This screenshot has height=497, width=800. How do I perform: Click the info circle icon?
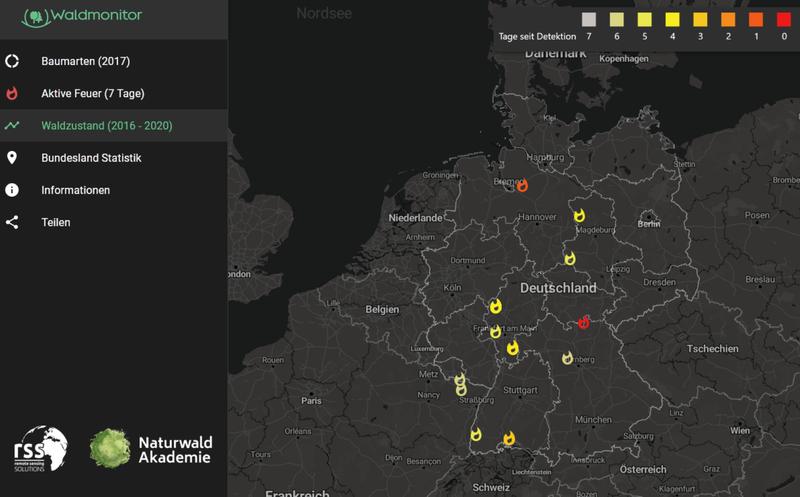coord(12,190)
